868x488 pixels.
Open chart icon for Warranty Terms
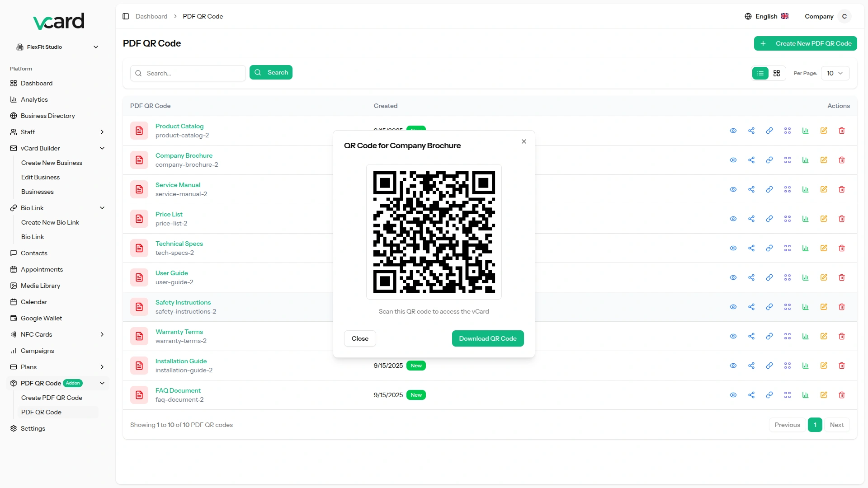(806, 336)
